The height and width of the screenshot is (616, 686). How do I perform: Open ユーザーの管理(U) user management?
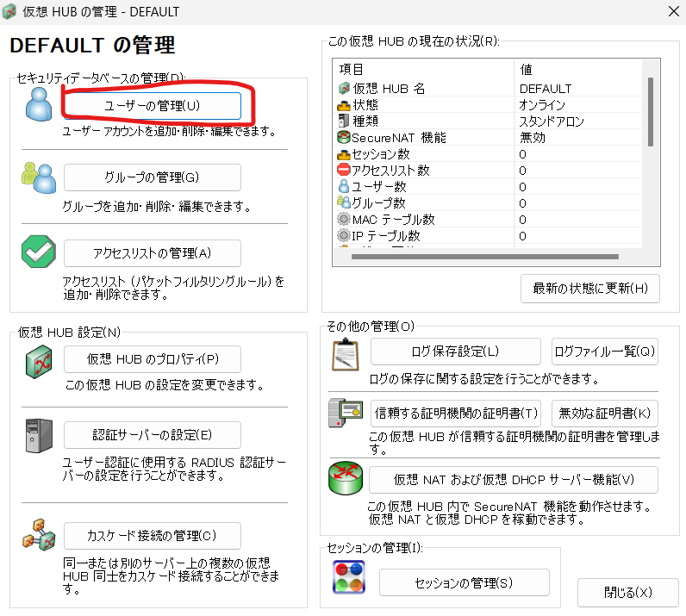tap(153, 106)
